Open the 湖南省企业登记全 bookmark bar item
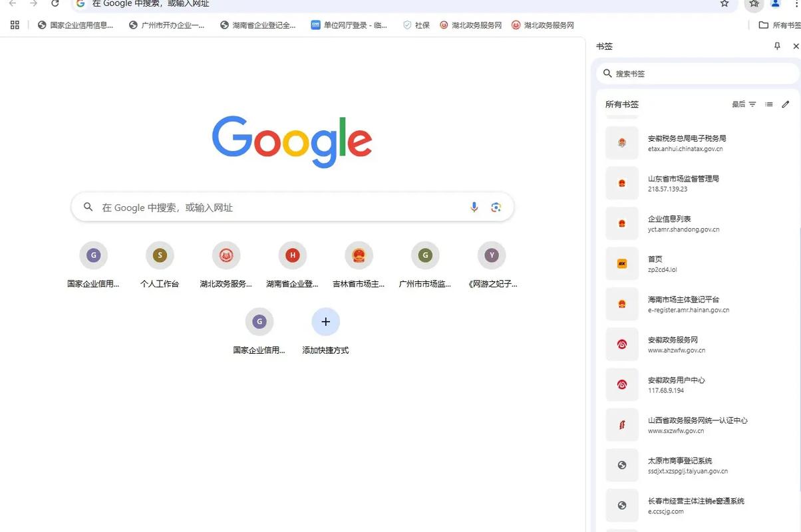801x532 pixels. 258,25
